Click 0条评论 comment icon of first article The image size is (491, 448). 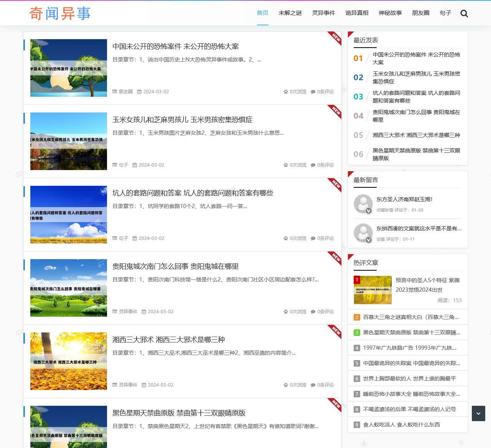click(313, 92)
